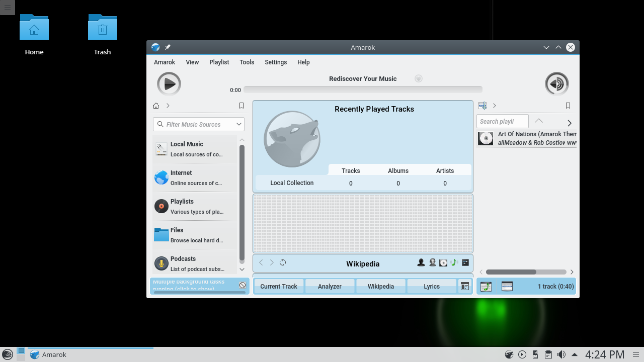Open the Wikipedia applet settings icon

[x=465, y=262]
